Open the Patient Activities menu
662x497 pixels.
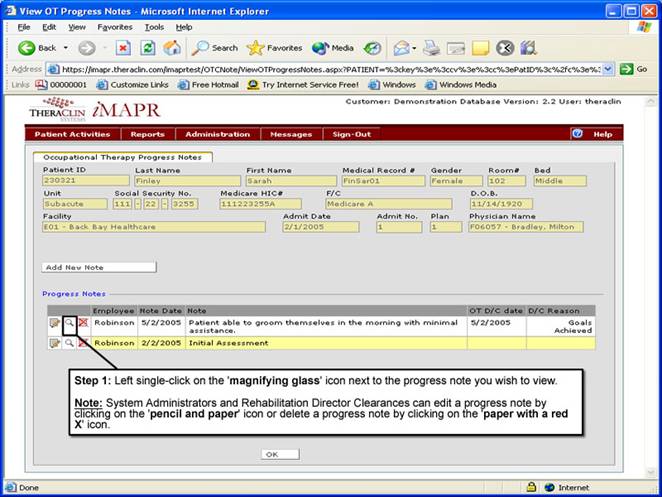point(72,134)
